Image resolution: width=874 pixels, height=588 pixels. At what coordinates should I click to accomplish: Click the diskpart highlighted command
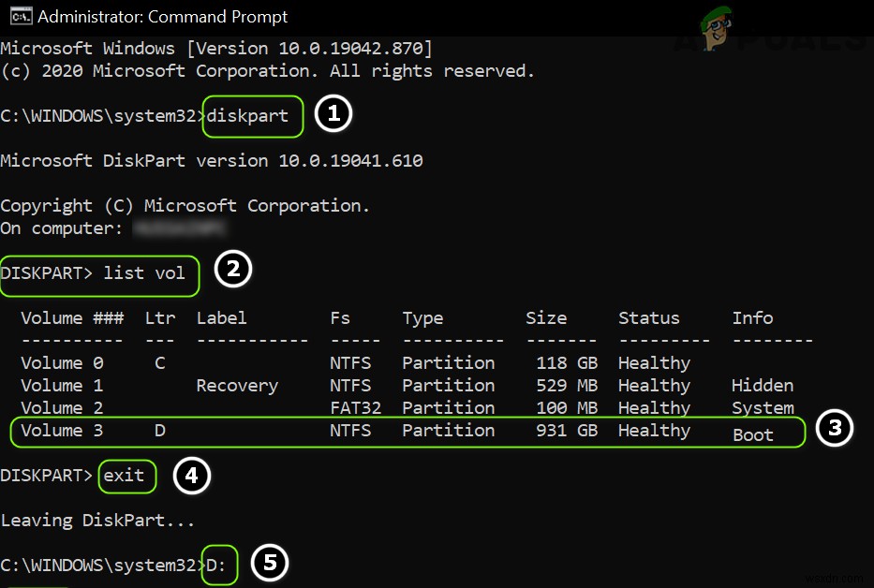(x=251, y=115)
